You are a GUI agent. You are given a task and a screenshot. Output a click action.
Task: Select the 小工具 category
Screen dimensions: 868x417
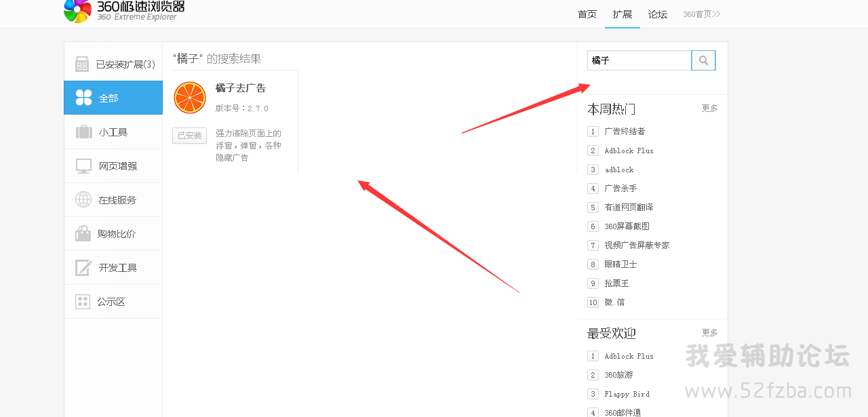pos(113,132)
